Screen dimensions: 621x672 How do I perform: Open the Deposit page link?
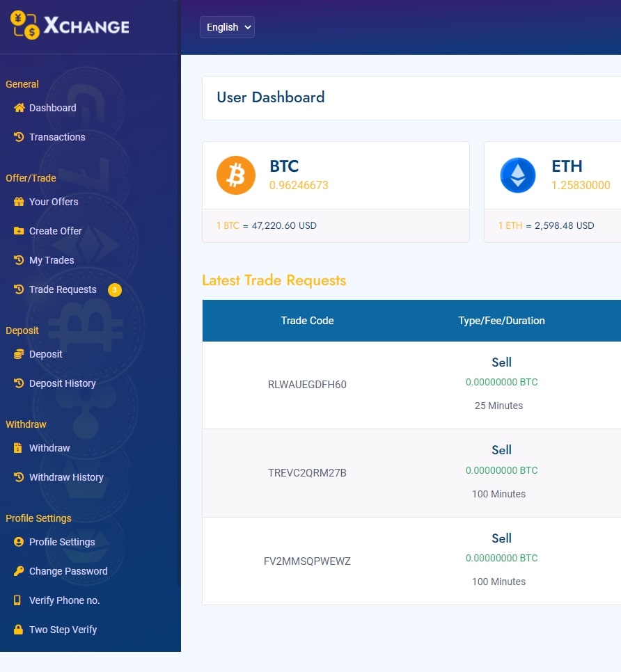(x=45, y=354)
